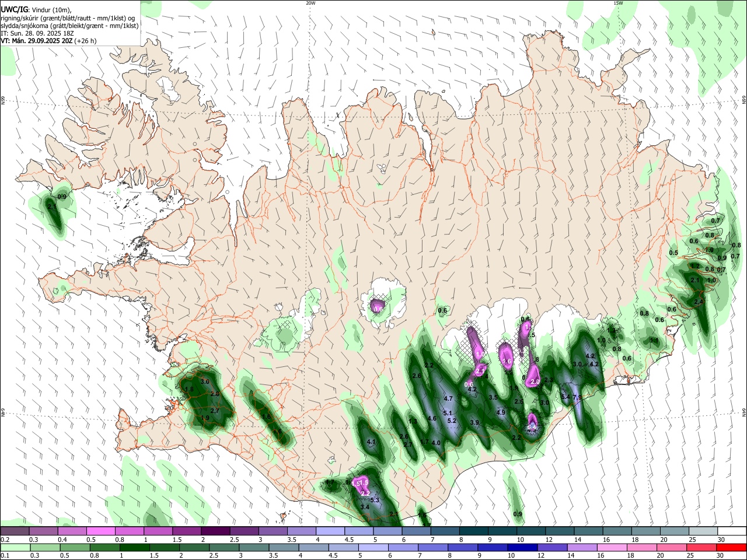
Task: Click the bright red swatch ending the lower scale
Action: [x=731, y=547]
